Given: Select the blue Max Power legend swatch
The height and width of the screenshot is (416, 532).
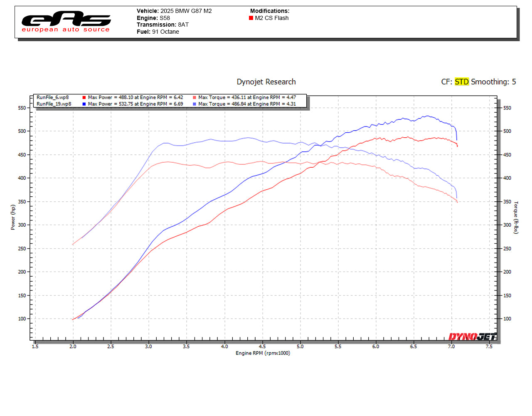Looking at the screenshot, I should (x=83, y=104).
